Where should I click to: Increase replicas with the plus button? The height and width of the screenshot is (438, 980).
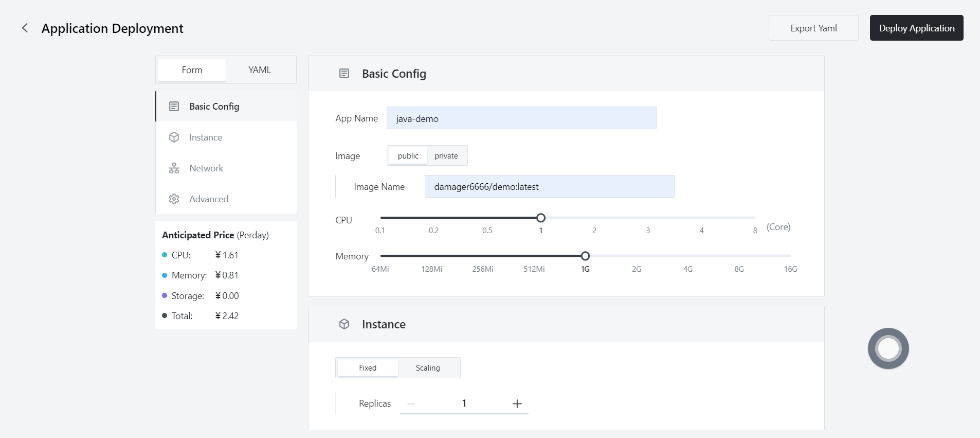pyautogui.click(x=517, y=404)
